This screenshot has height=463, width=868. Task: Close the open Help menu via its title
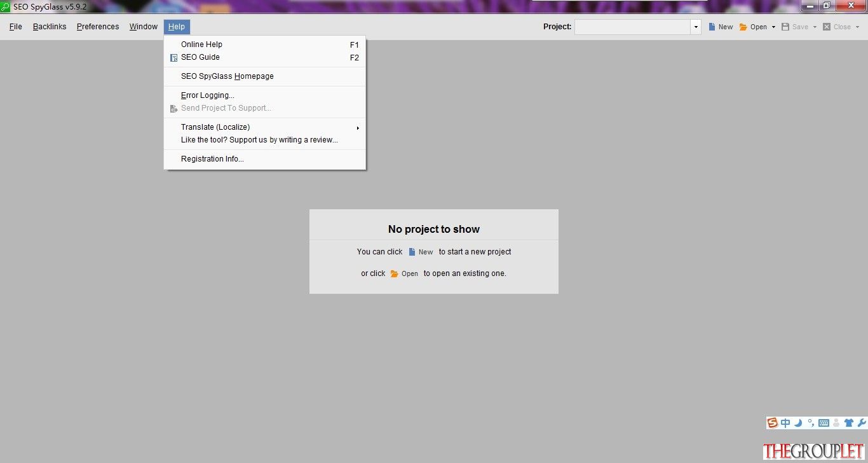177,27
